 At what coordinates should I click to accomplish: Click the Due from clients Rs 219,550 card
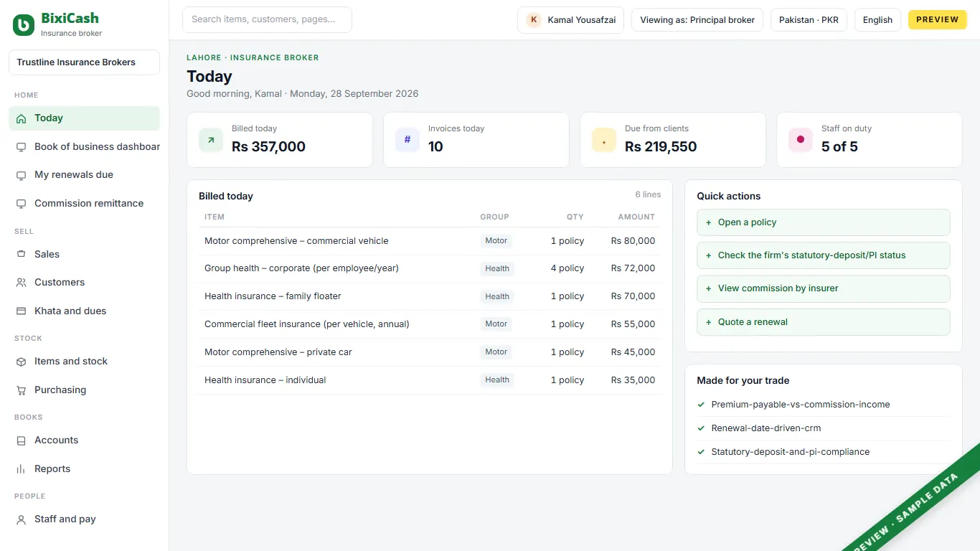tap(673, 140)
